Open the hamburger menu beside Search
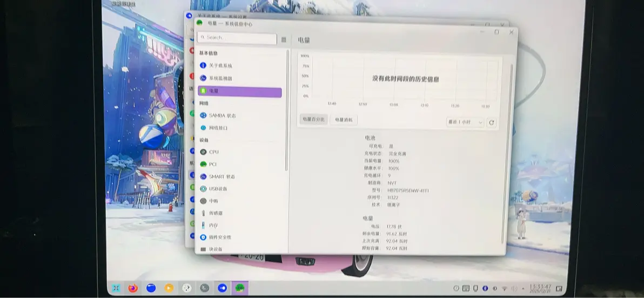Viewport: 644px width, 298px height. coord(284,39)
